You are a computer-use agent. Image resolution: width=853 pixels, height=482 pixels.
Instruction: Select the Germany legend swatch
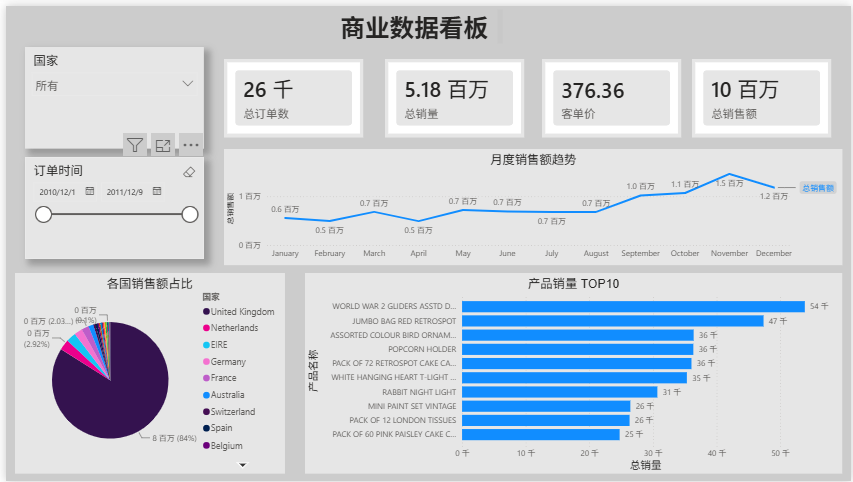point(206,362)
